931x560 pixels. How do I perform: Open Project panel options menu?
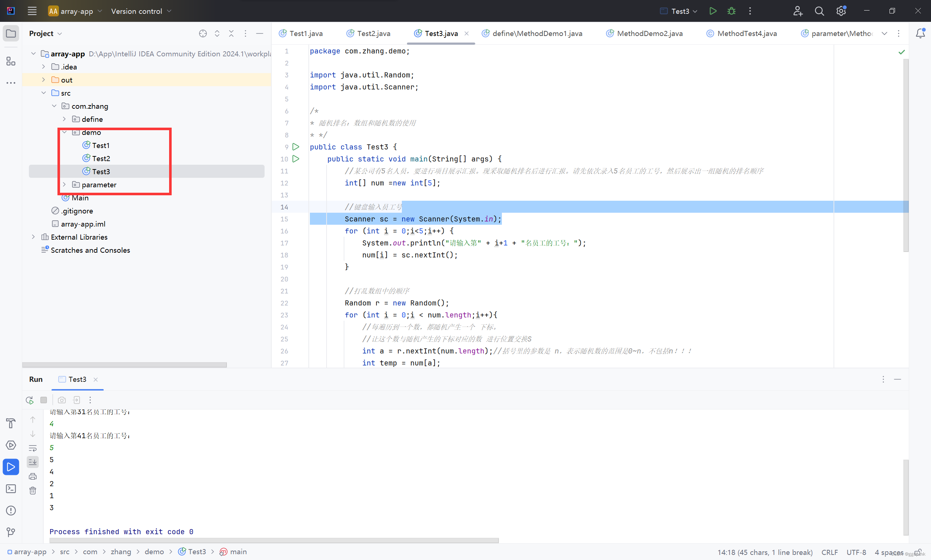point(245,33)
